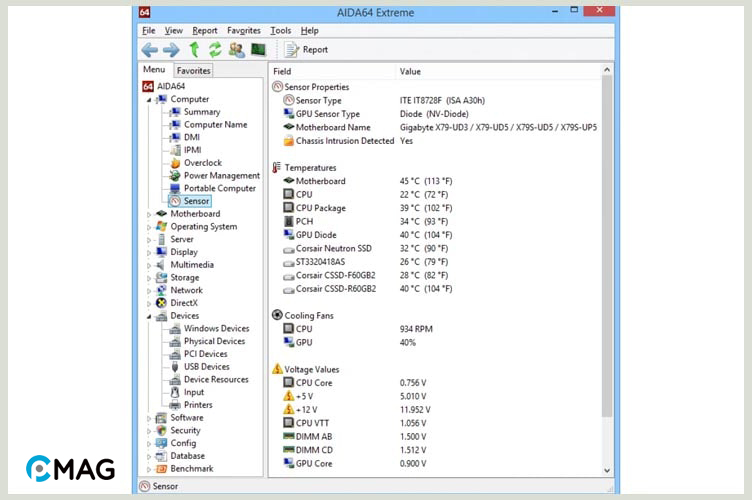The image size is (752, 500).
Task: Click the Printers icon in the tree
Action: tap(176, 405)
